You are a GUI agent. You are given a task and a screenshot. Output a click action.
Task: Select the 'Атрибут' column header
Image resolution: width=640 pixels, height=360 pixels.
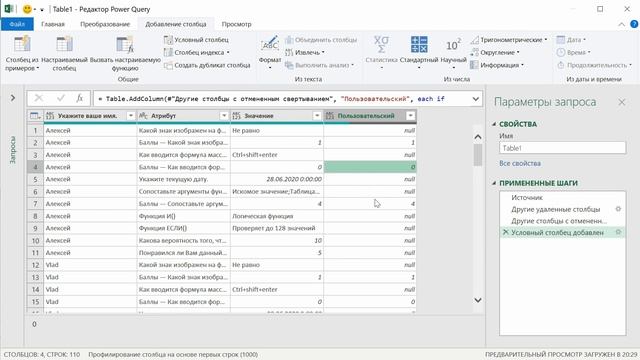pyautogui.click(x=184, y=116)
